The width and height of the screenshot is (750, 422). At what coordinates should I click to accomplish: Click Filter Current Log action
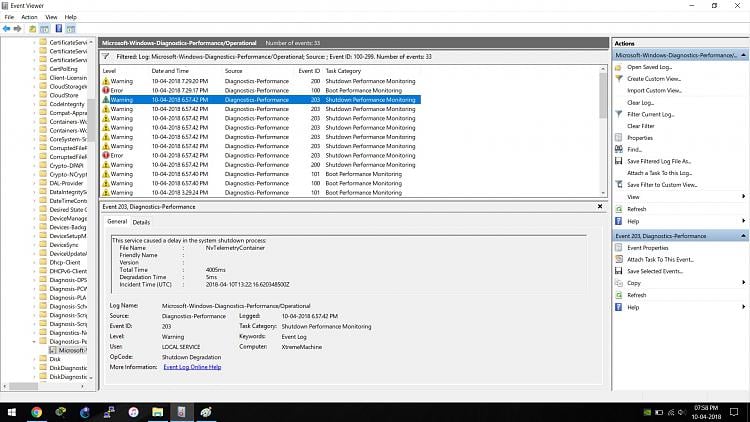651,114
